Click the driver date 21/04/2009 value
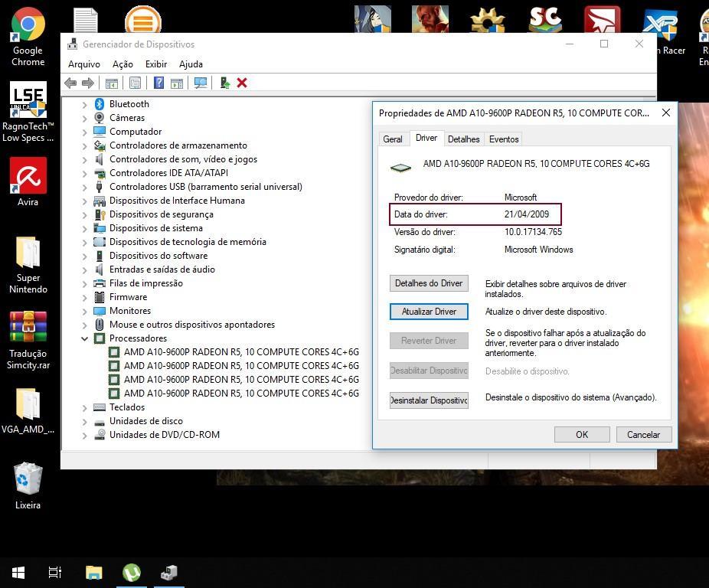The width and height of the screenshot is (709, 588). [x=527, y=214]
